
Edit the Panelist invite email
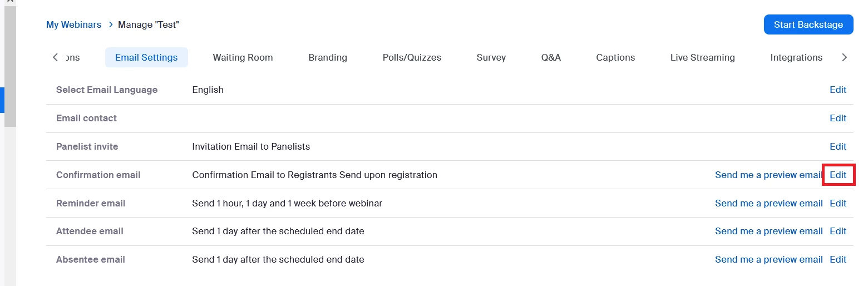coord(837,146)
